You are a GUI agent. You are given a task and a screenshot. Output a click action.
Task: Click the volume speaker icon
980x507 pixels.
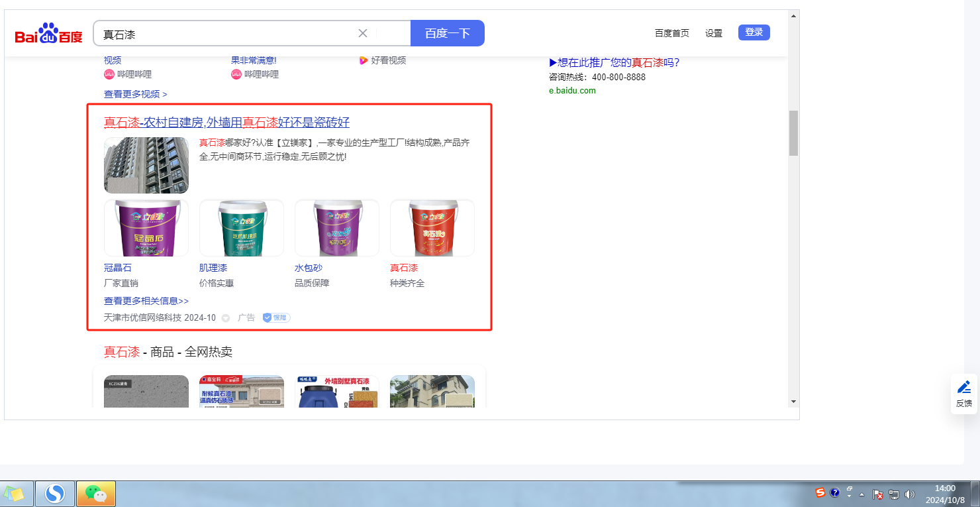pyautogui.click(x=909, y=494)
